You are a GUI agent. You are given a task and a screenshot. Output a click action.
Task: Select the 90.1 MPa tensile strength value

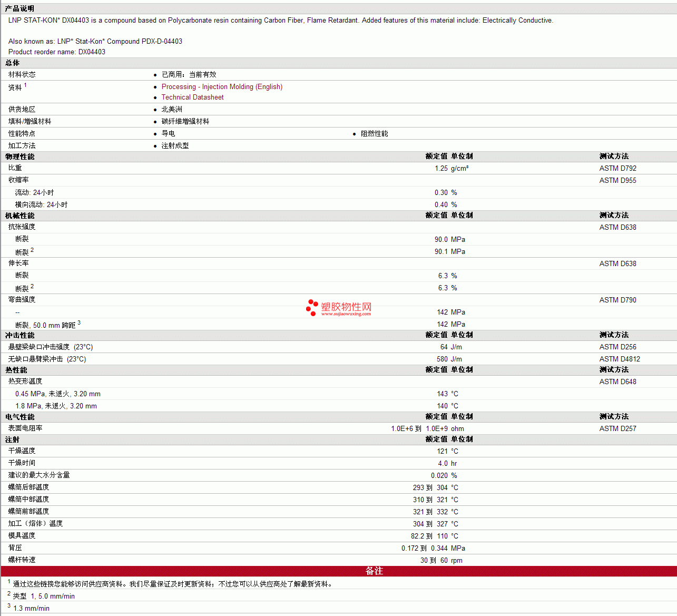point(450,252)
